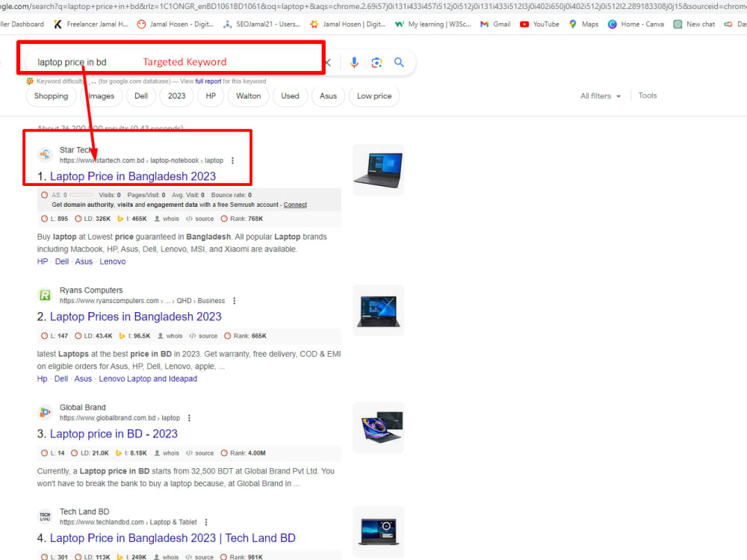747x560 pixels.
Task: Open Laptop Price in Bangladesh 2023 | Tech Land BD
Action: click(173, 538)
